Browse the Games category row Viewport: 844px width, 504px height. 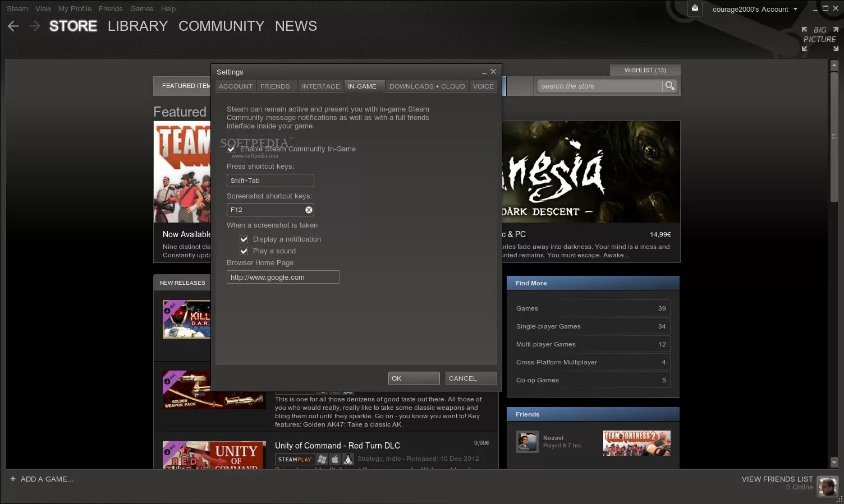point(593,308)
